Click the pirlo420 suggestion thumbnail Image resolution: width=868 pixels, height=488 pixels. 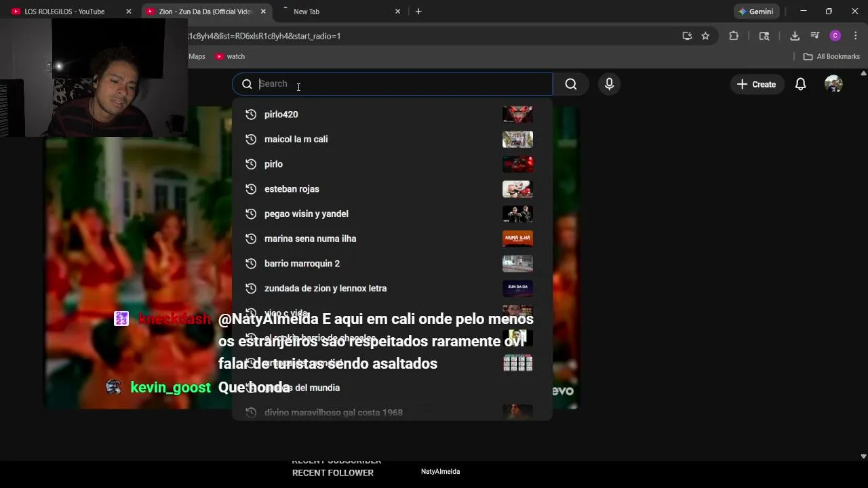pos(517,115)
